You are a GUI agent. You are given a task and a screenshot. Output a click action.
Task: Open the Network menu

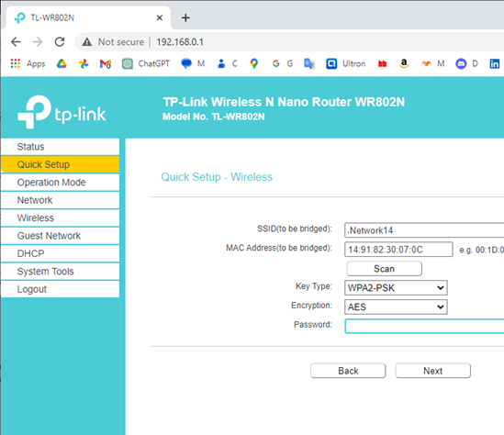(60, 200)
